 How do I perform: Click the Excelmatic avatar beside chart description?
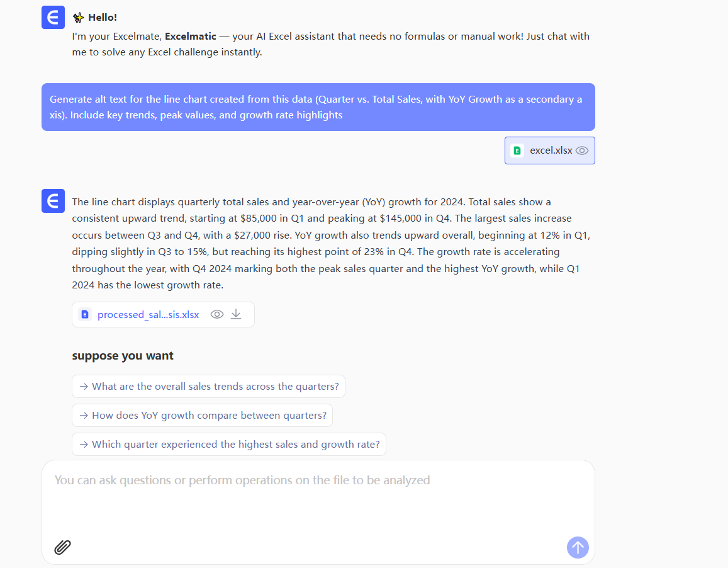(x=53, y=201)
